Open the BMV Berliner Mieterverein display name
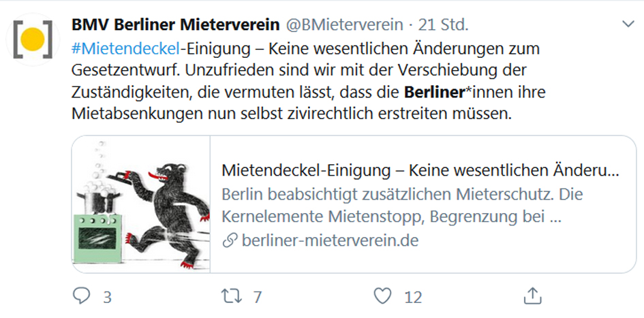The height and width of the screenshot is (318, 644). coord(175,25)
